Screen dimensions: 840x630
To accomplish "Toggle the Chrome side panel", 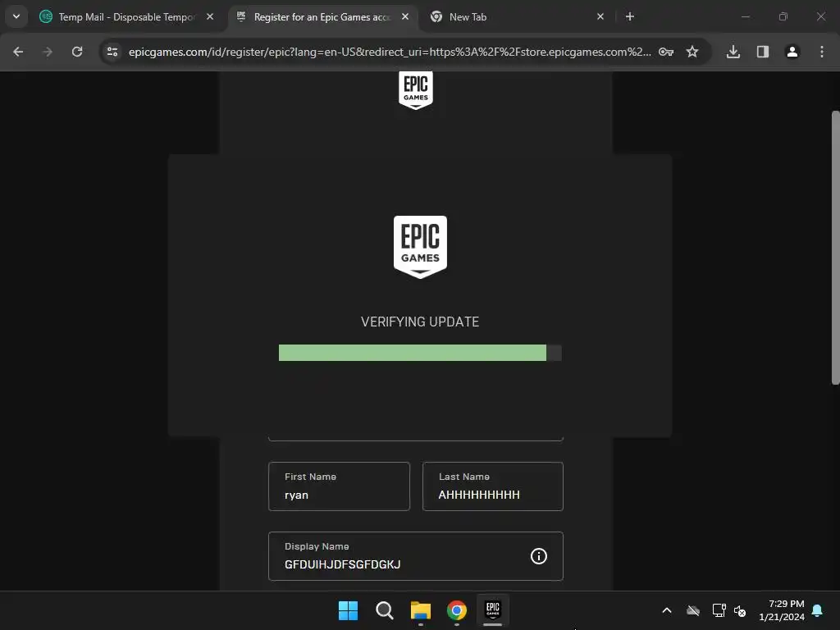I will click(x=762, y=52).
